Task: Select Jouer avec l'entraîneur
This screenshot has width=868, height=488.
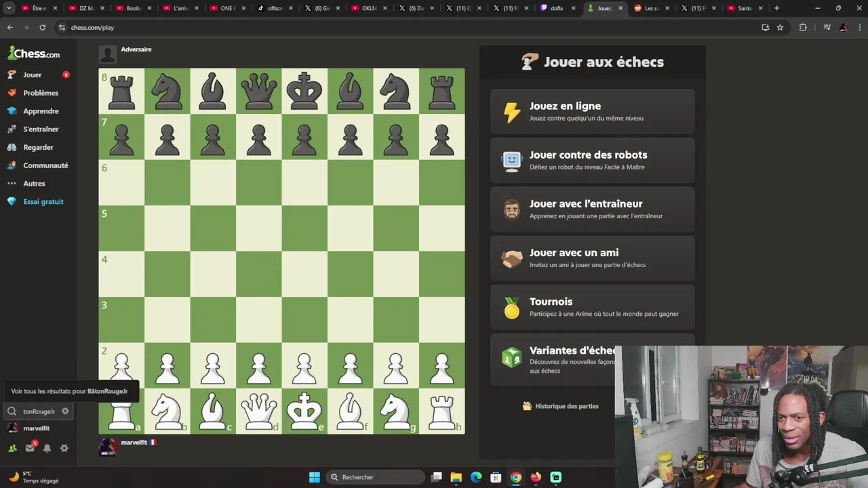Action: [593, 209]
